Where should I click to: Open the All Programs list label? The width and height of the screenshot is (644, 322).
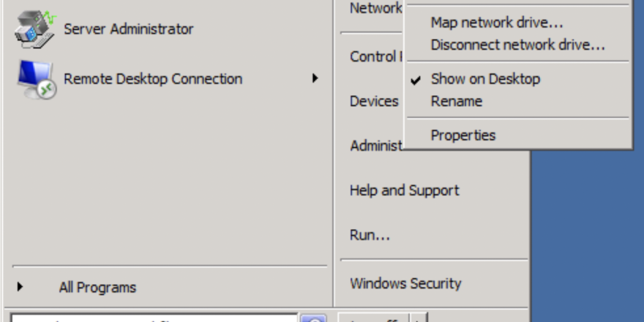tap(97, 287)
